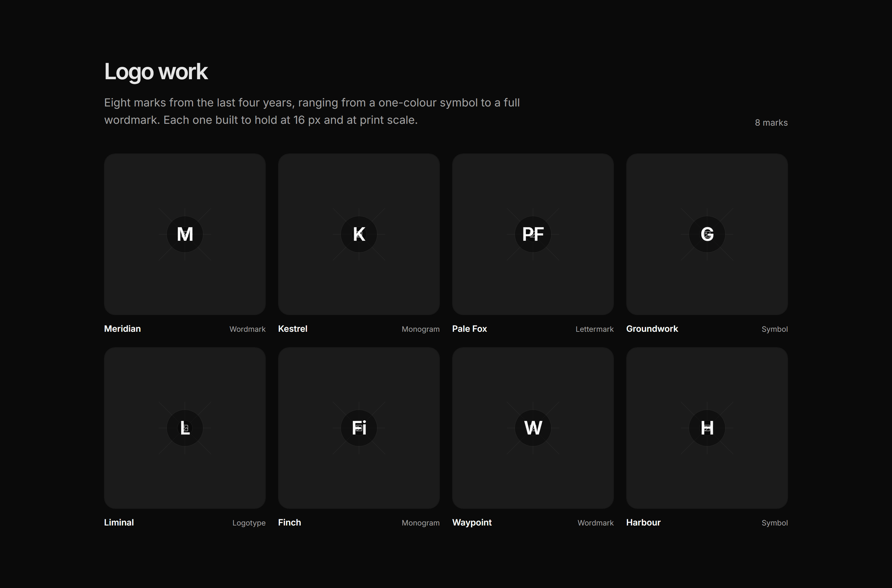Select the Pale Fox title text
The image size is (892, 588).
point(470,329)
